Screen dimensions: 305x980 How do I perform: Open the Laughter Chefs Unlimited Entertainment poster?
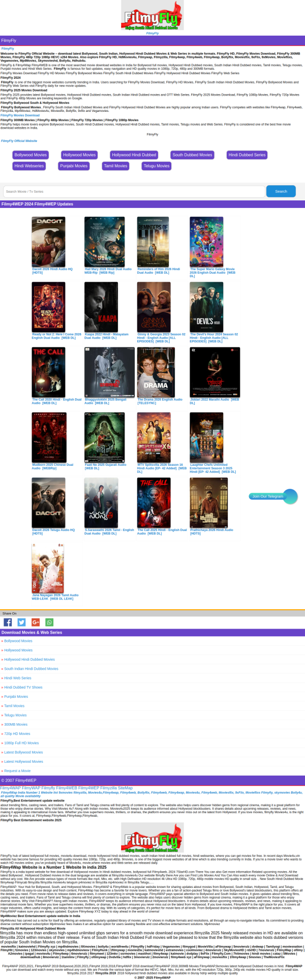(x=206, y=437)
